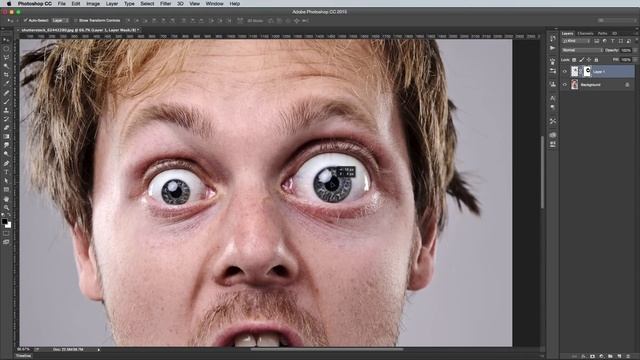
Task: Open the Opacity slider dropdown arrow
Action: tap(635, 50)
